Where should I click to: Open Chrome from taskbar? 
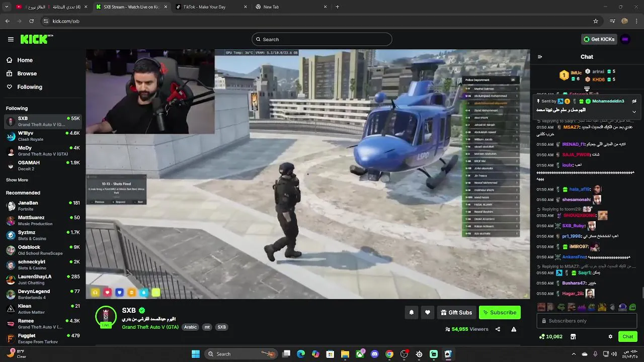tap(389, 354)
